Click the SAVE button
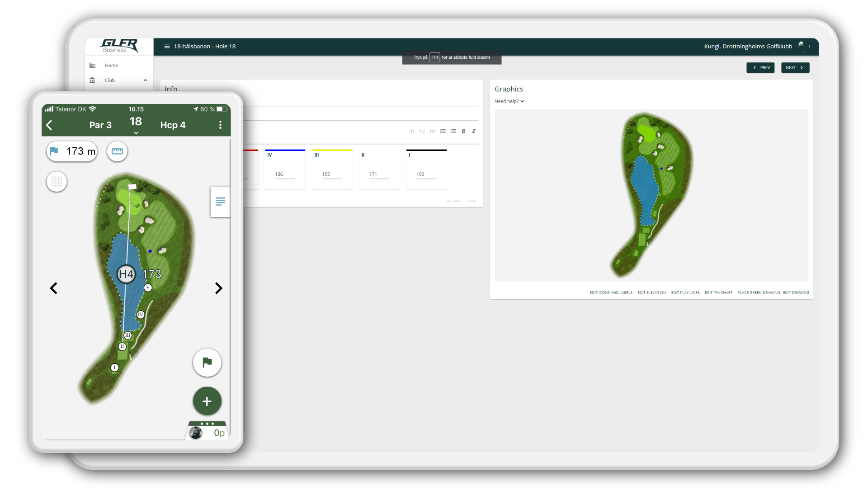Viewport: 868px width, 488px height. click(472, 201)
